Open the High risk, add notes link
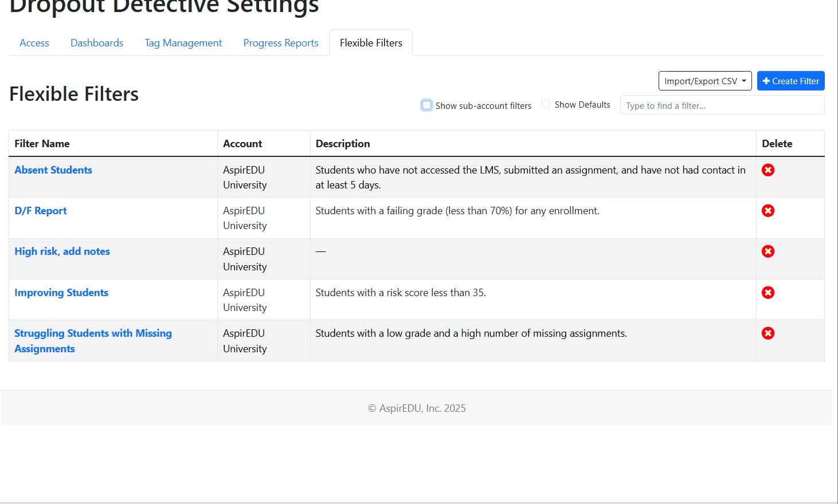 pyautogui.click(x=62, y=251)
